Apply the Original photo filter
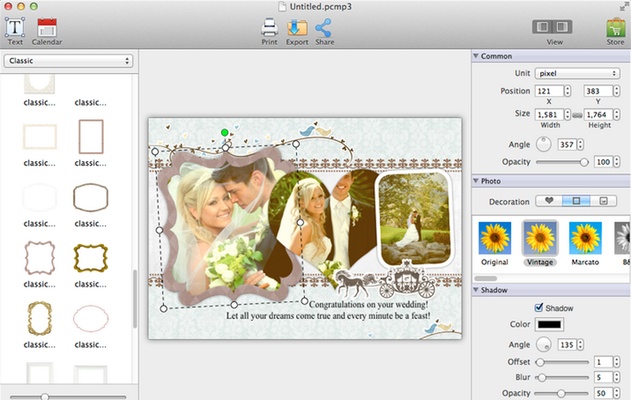This screenshot has height=400, width=631. pos(495,243)
